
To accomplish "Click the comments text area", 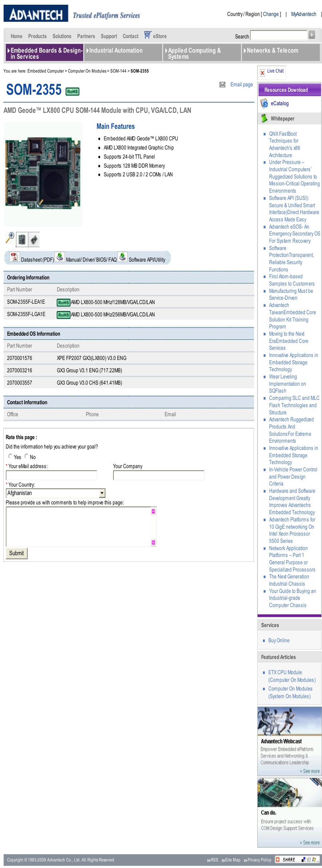I will click(x=78, y=527).
